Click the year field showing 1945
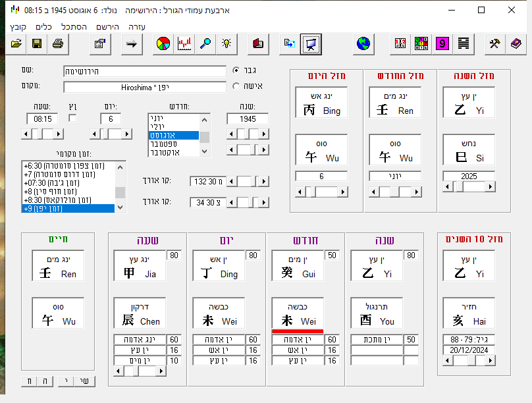 tap(248, 119)
